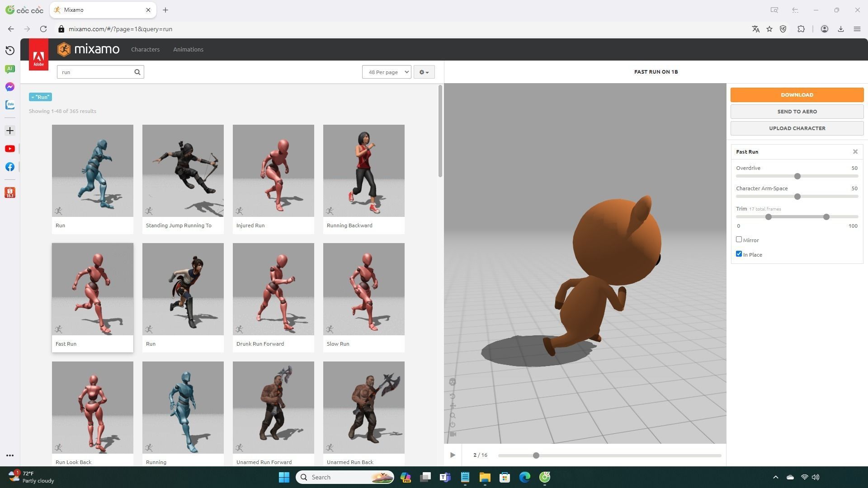Toggle the Mirror checkbox
This screenshot has width=868, height=488.
[x=739, y=239]
